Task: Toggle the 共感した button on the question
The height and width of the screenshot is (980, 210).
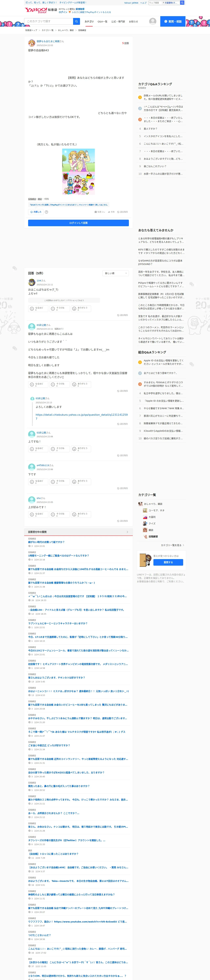Action: click(36, 212)
